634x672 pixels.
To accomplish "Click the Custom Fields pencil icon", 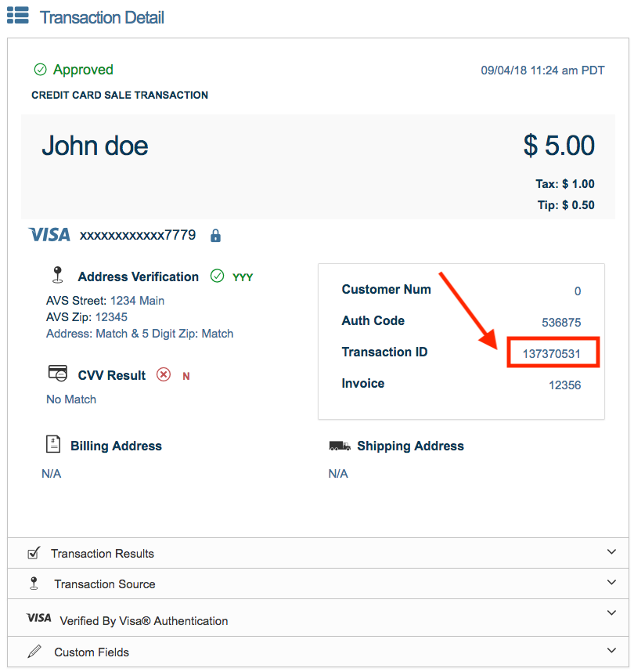I will point(33,650).
